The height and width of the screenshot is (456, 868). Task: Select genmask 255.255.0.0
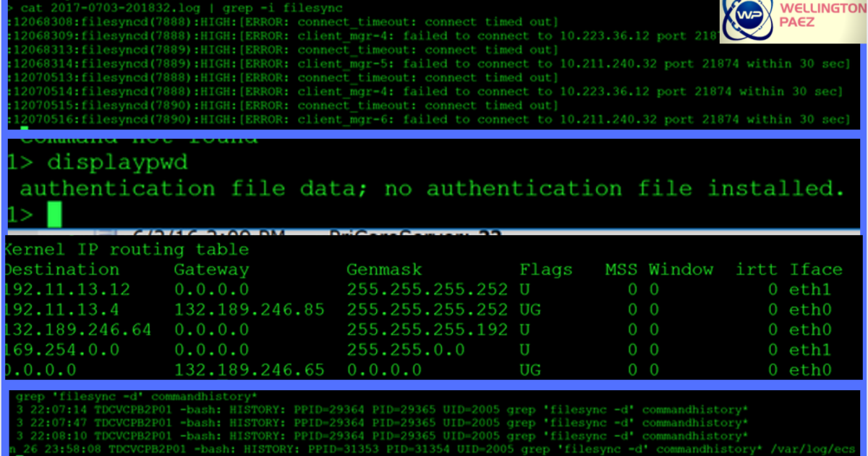click(406, 350)
